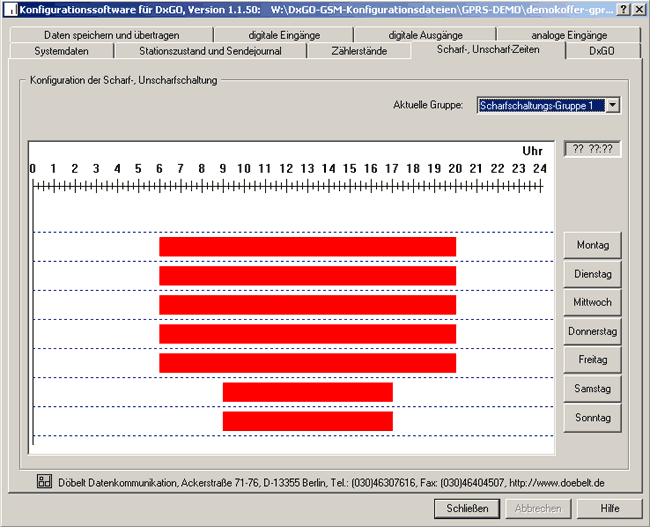Image resolution: width=650 pixels, height=527 pixels.
Task: Open the 'Daten speichern und übertragen' tab
Action: pyautogui.click(x=112, y=35)
